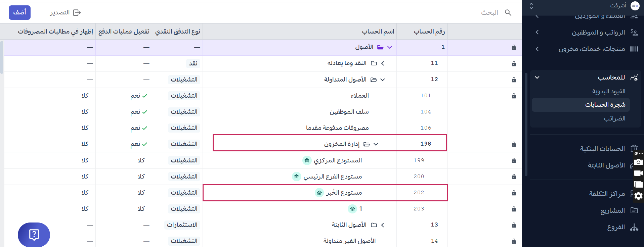The image size is (644, 247).
Task: Click the camera screenshot icon
Action: 638,162
